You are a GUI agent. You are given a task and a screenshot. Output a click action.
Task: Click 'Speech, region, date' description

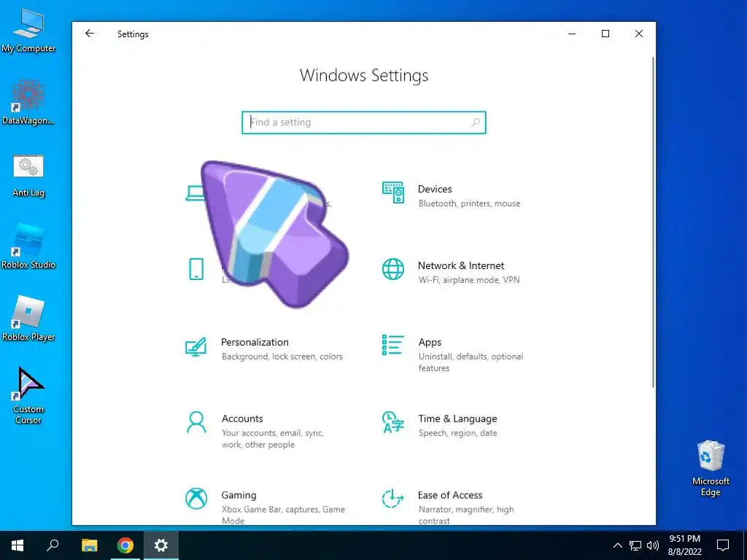[x=458, y=433]
